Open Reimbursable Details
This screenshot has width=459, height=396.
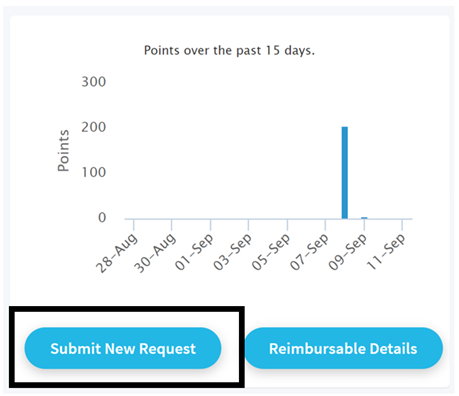(343, 348)
